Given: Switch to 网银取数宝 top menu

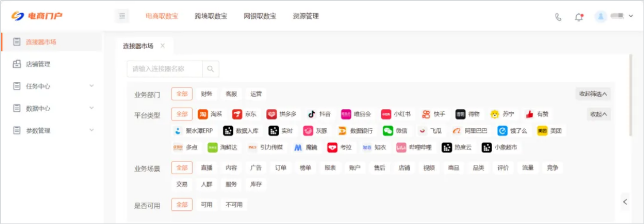Looking at the screenshot, I should point(260,17).
